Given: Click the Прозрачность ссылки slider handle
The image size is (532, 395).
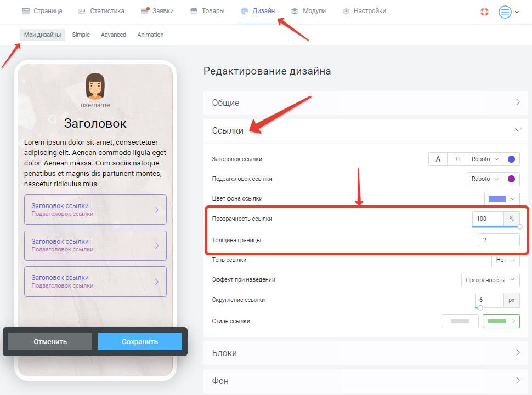Looking at the screenshot, I should tap(519, 226).
